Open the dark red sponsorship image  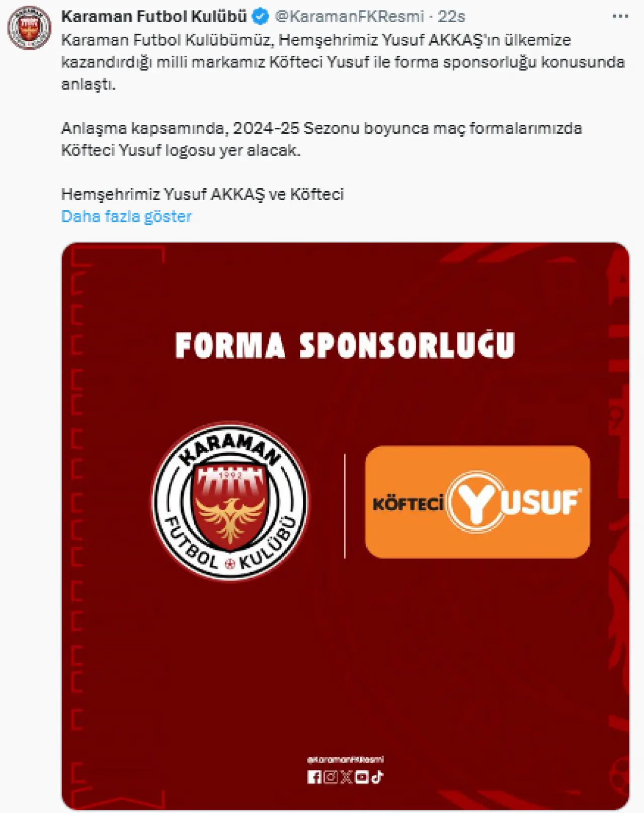(345, 526)
